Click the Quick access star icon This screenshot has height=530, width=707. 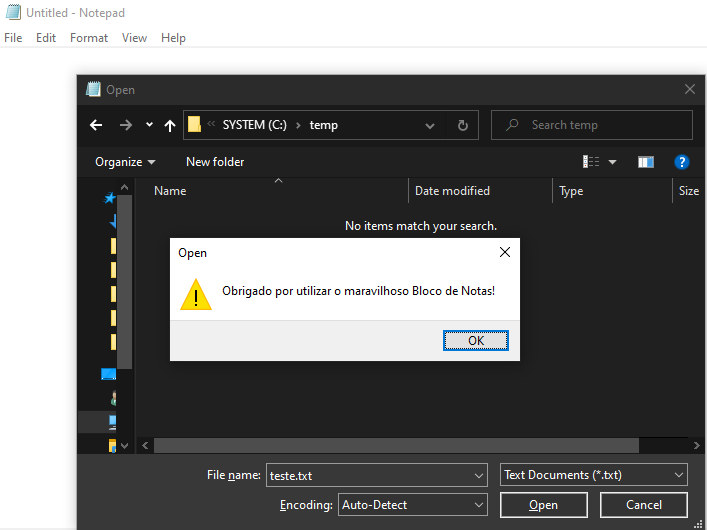pos(110,198)
